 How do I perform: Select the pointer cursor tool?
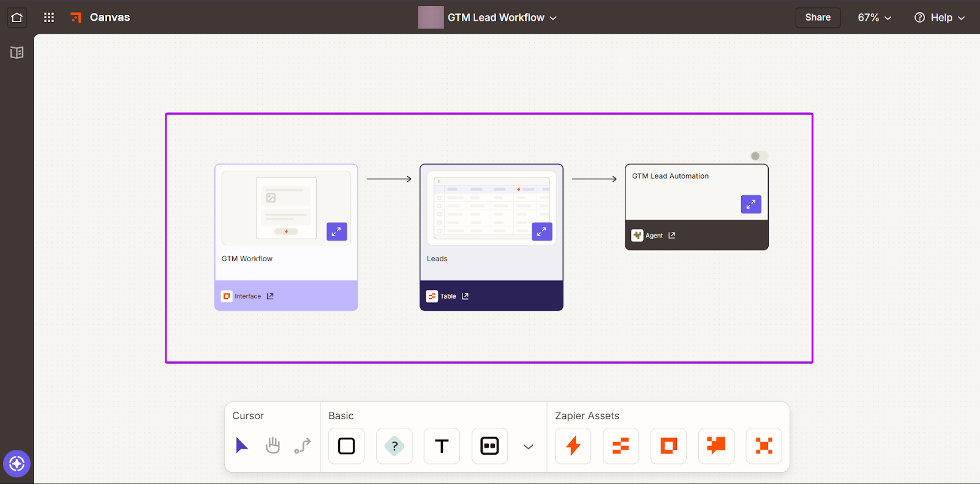pyautogui.click(x=242, y=445)
